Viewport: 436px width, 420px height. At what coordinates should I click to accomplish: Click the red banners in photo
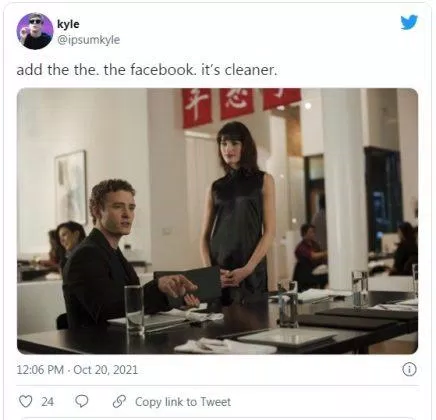[x=242, y=105]
